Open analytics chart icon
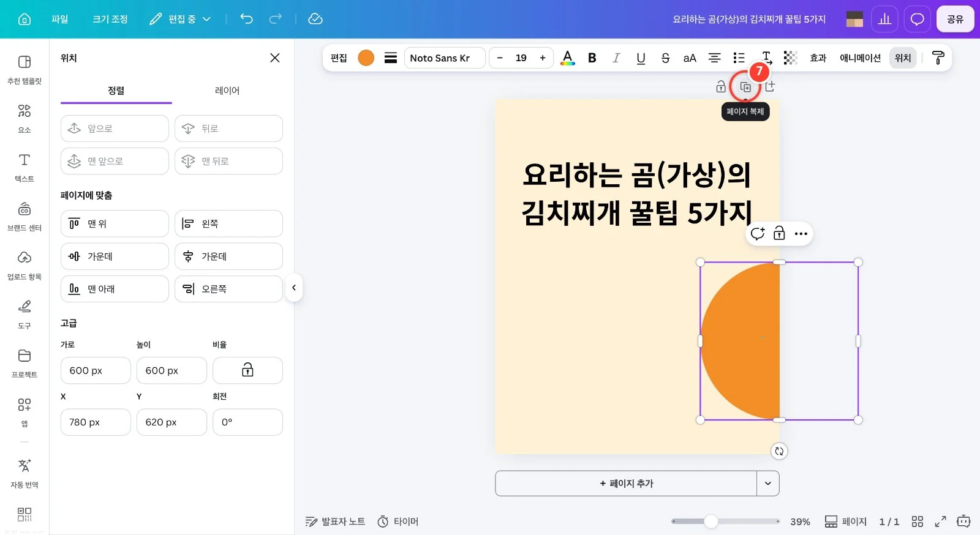 point(884,19)
